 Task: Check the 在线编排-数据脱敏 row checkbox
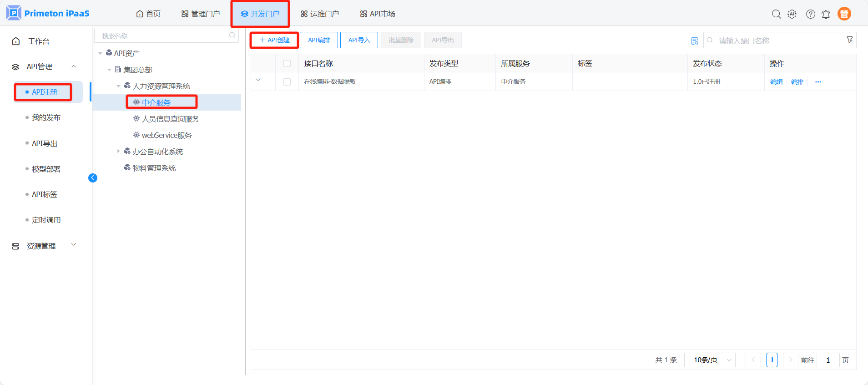coord(287,82)
